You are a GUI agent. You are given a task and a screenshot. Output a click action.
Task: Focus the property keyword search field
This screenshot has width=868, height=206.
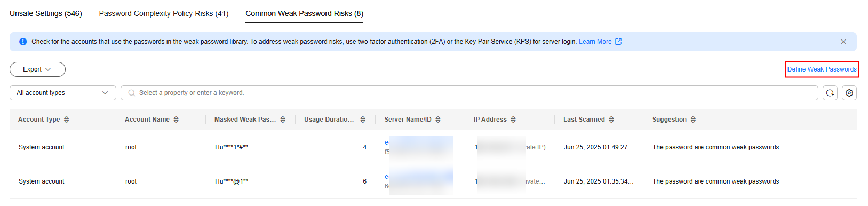point(469,93)
